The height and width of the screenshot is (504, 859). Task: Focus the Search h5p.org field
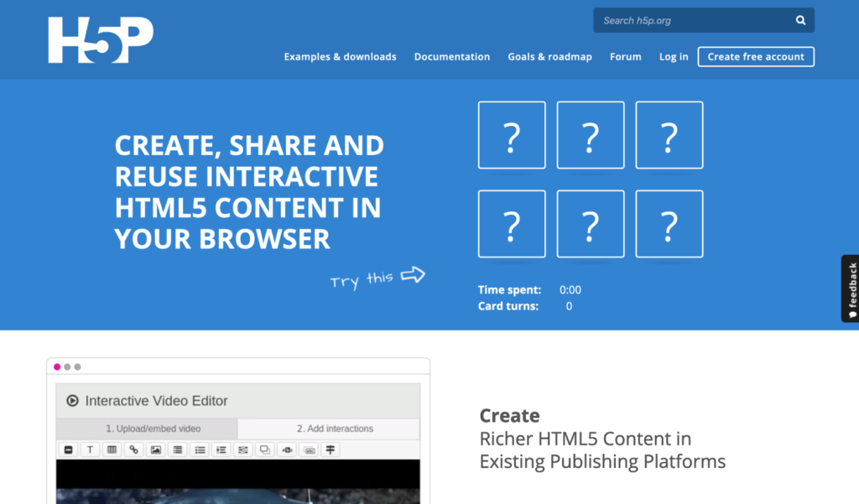[704, 20]
